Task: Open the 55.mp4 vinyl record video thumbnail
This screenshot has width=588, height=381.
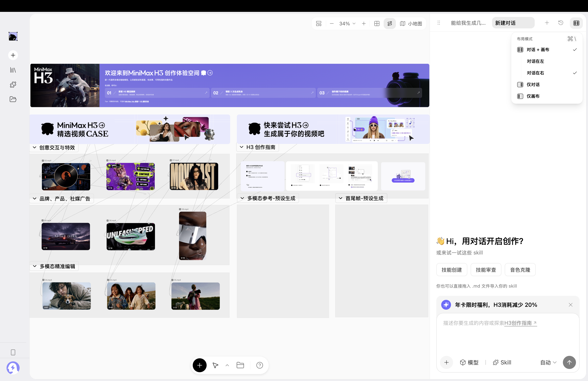Action: coord(66,177)
